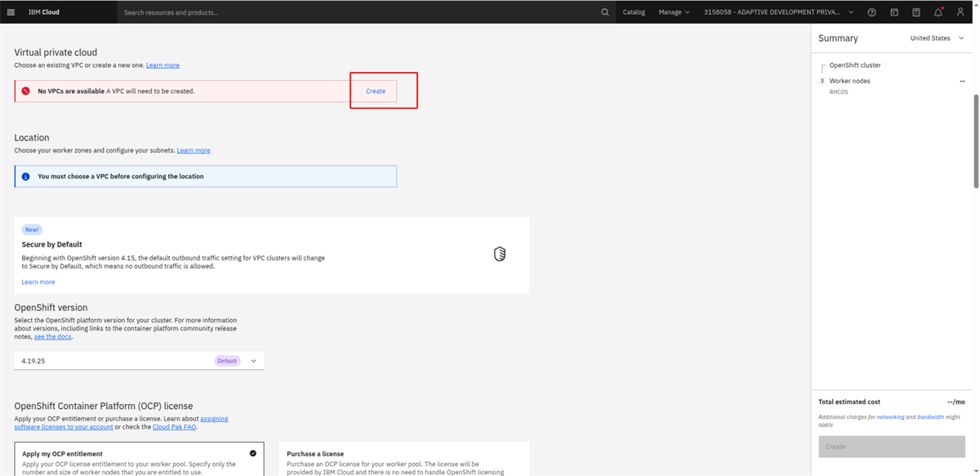Image resolution: width=980 pixels, height=476 pixels.
Task: Open bandwidth link in cost note
Action: point(930,417)
